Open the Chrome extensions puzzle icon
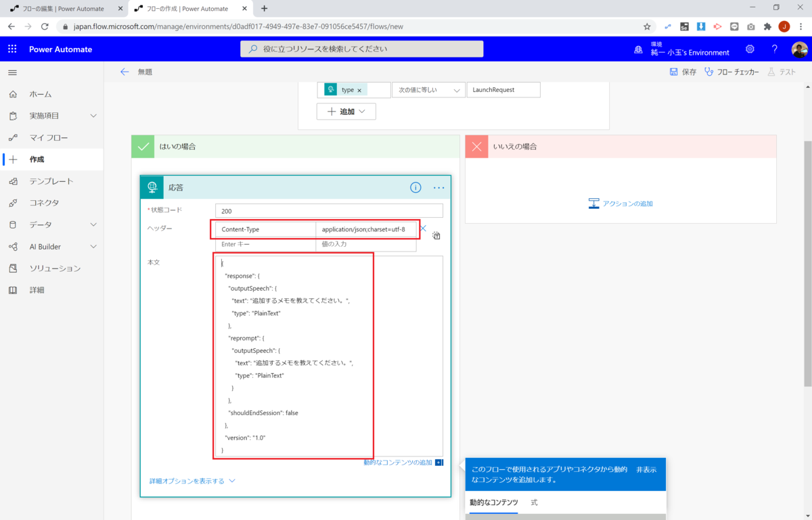Screen dimensions: 812x520 click(767, 26)
